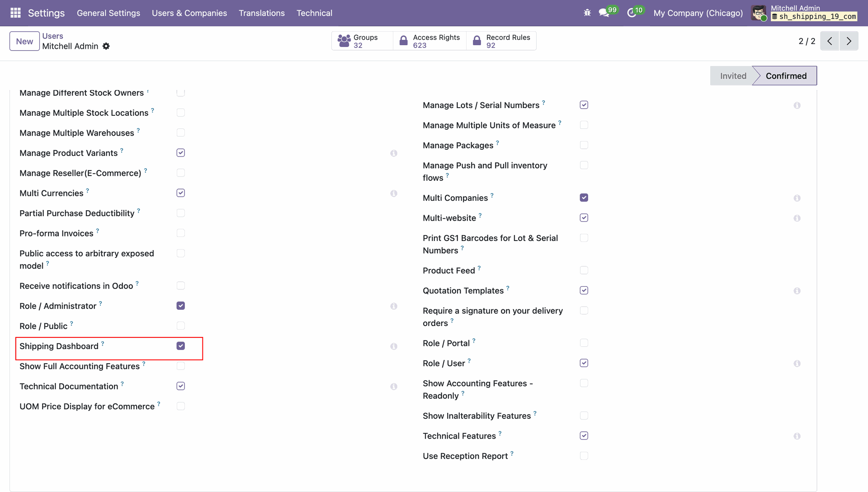Screen dimensions: 868x492
Task: Click the Users breadcrumb link
Action: [x=52, y=36]
